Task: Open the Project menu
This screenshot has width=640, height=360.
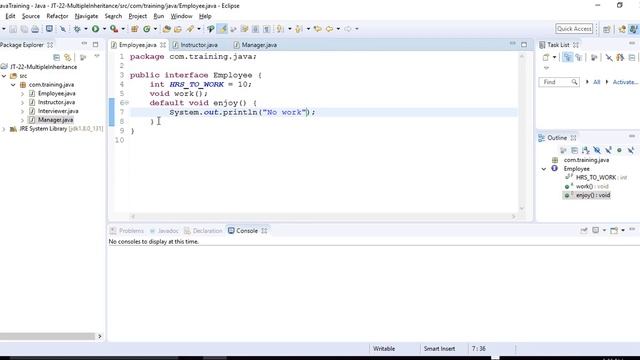Action: pos(138,16)
